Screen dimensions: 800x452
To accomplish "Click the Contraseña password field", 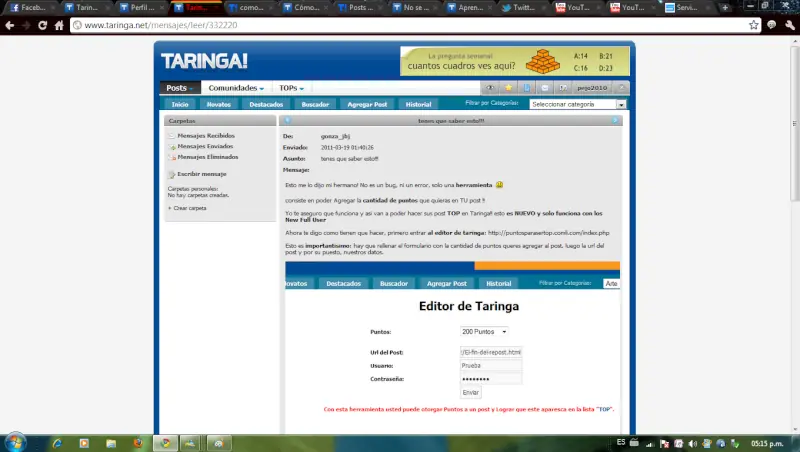I will (491, 379).
